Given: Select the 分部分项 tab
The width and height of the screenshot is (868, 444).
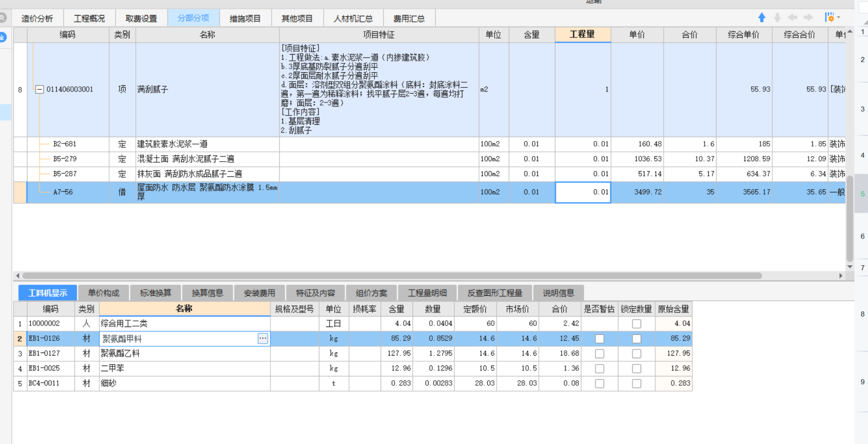Looking at the screenshot, I should click(x=193, y=18).
